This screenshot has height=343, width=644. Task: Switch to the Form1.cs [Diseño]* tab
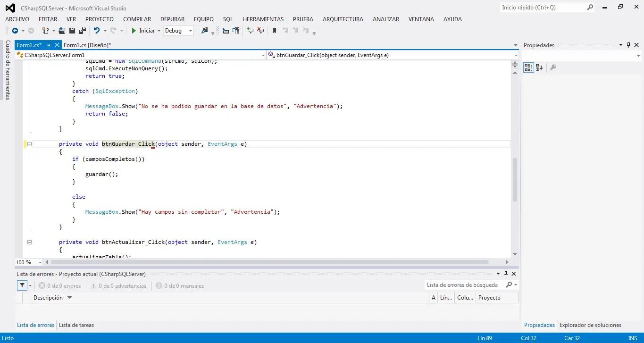click(87, 45)
